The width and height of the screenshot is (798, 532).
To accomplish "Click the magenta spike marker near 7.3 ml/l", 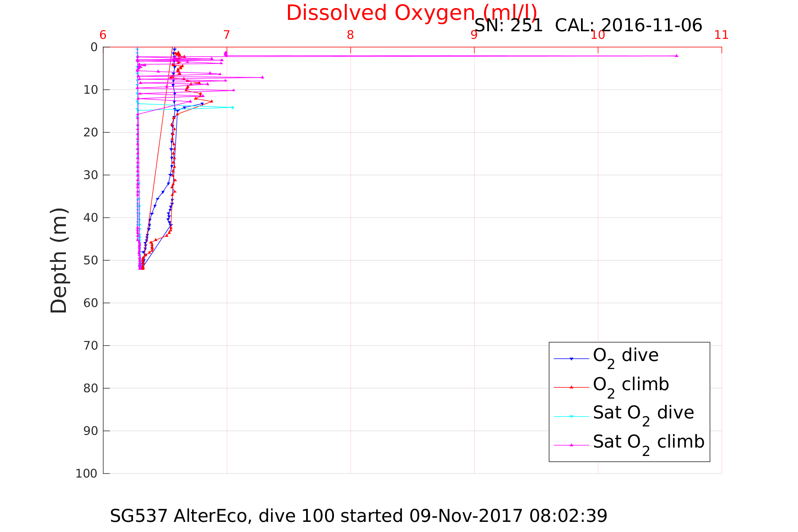I will (x=262, y=77).
